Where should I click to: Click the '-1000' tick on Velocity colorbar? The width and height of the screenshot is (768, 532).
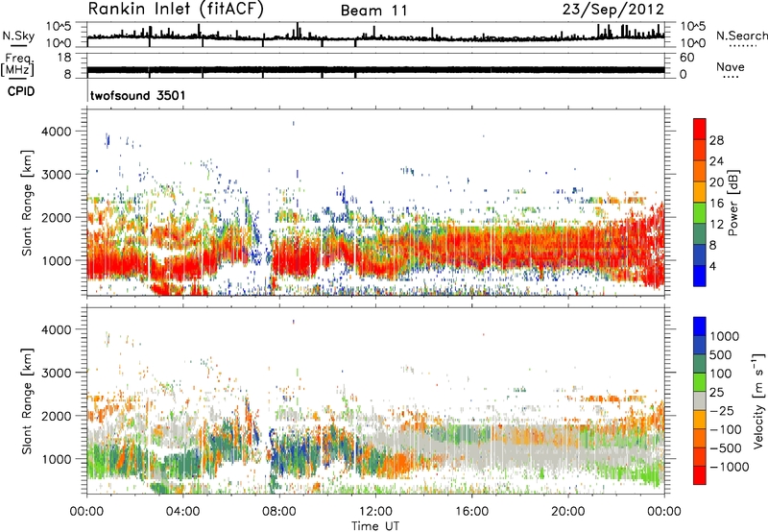729,467
